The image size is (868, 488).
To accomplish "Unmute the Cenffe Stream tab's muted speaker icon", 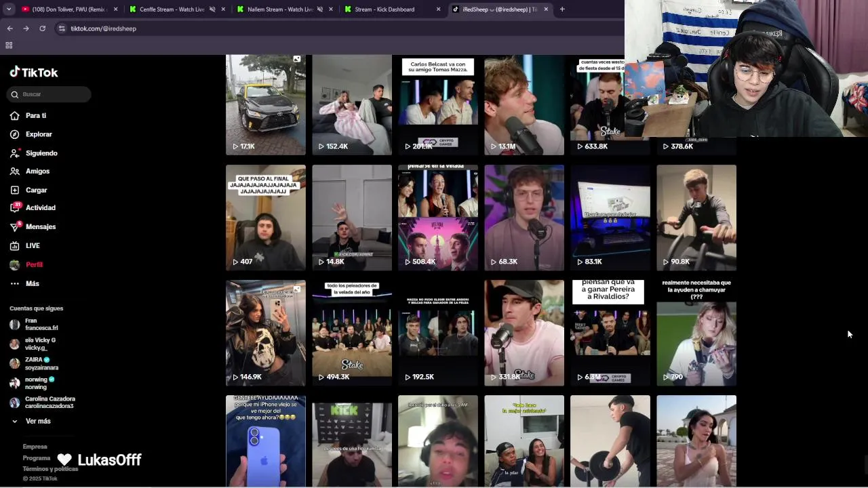I will 212,9.
